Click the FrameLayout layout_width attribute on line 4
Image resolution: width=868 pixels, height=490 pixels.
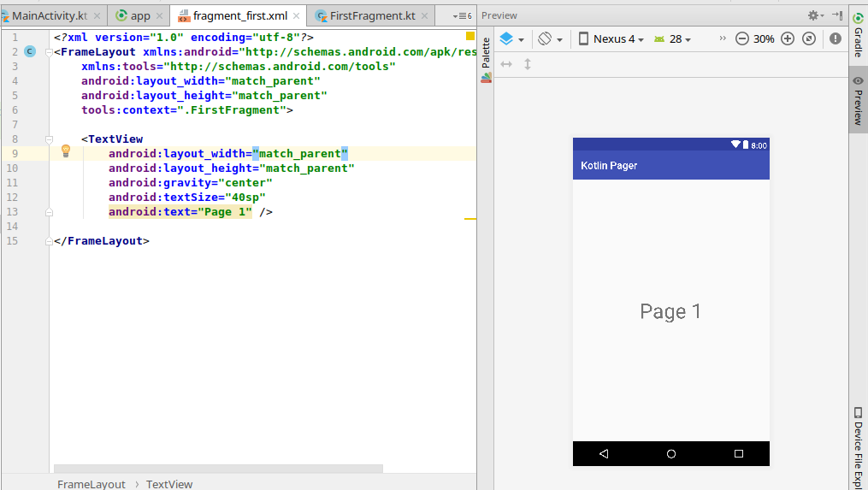click(x=201, y=81)
